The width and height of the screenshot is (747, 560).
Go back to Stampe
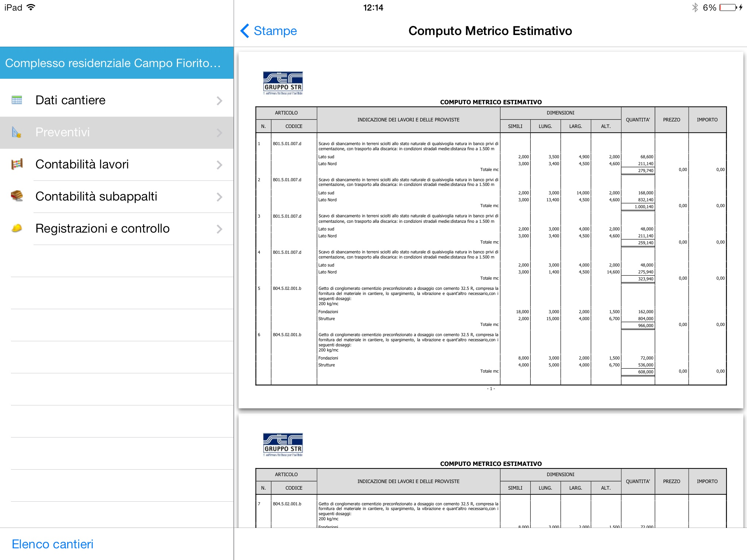click(268, 31)
